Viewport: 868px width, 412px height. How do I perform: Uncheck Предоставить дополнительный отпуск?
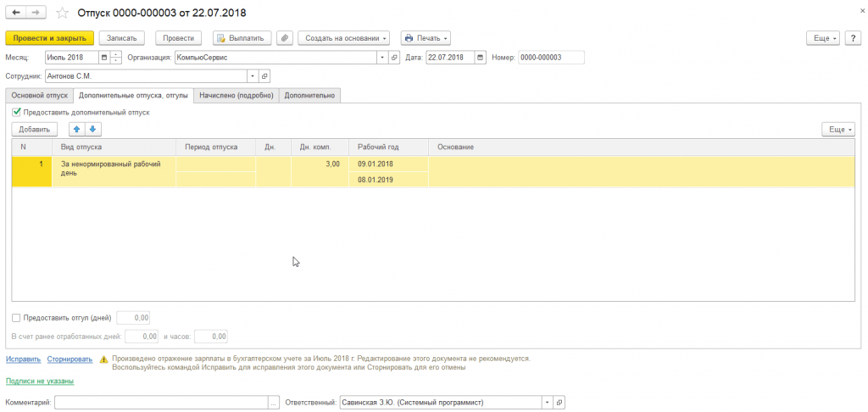pyautogui.click(x=16, y=112)
